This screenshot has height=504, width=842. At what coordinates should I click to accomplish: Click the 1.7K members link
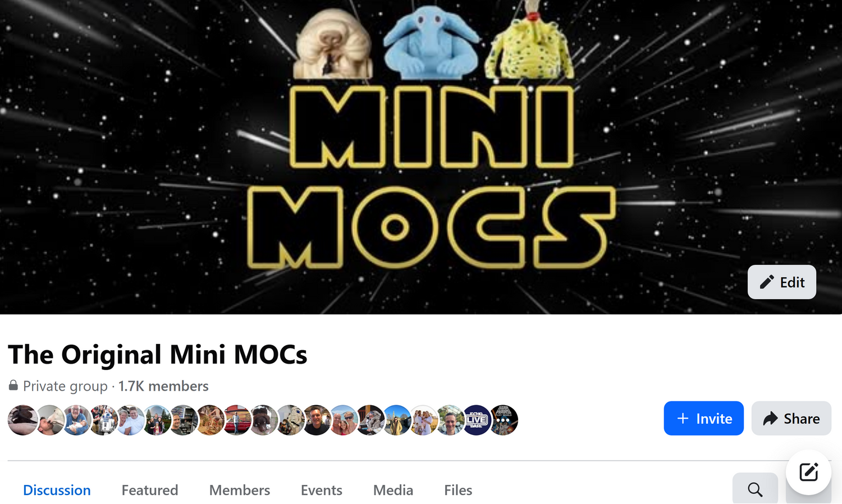tap(163, 386)
